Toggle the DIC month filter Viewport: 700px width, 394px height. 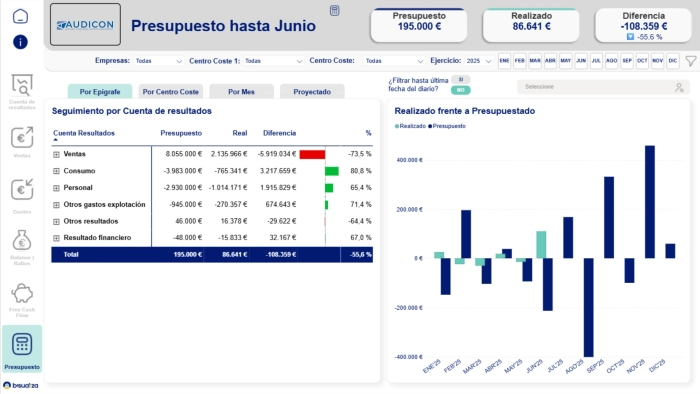(x=673, y=61)
